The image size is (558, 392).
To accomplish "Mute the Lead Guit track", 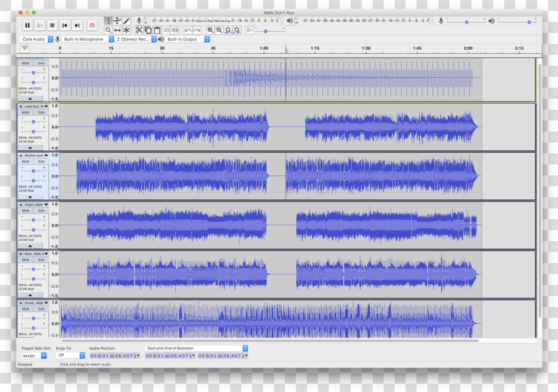I will 26,112.
